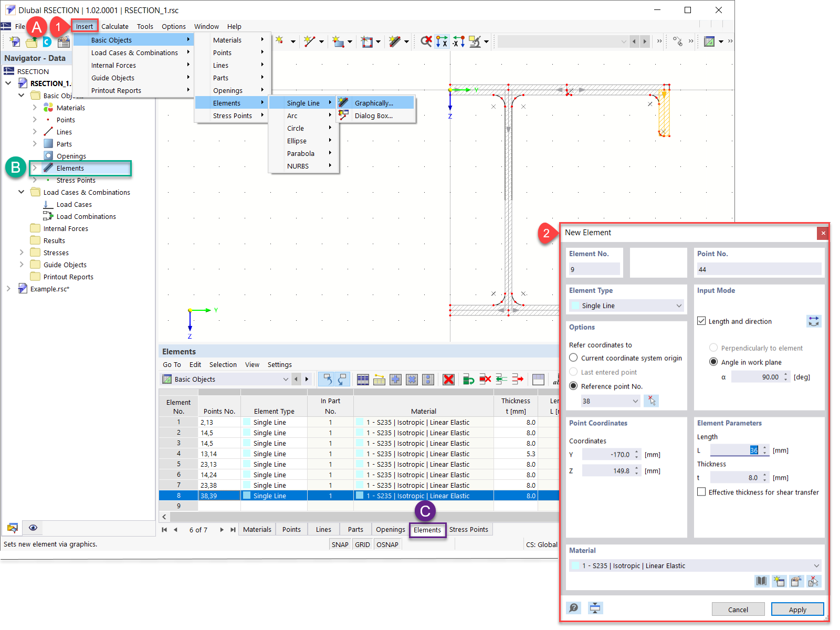Click the deselect cells cross icon

[412, 379]
